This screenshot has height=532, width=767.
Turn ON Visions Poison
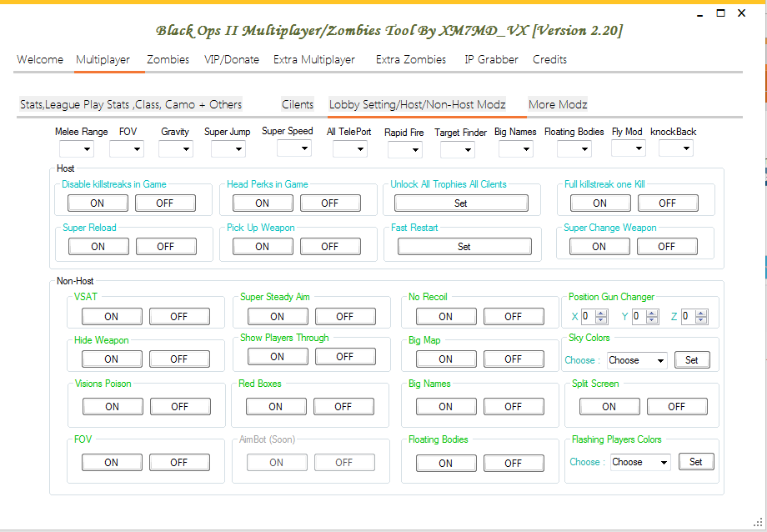113,407
